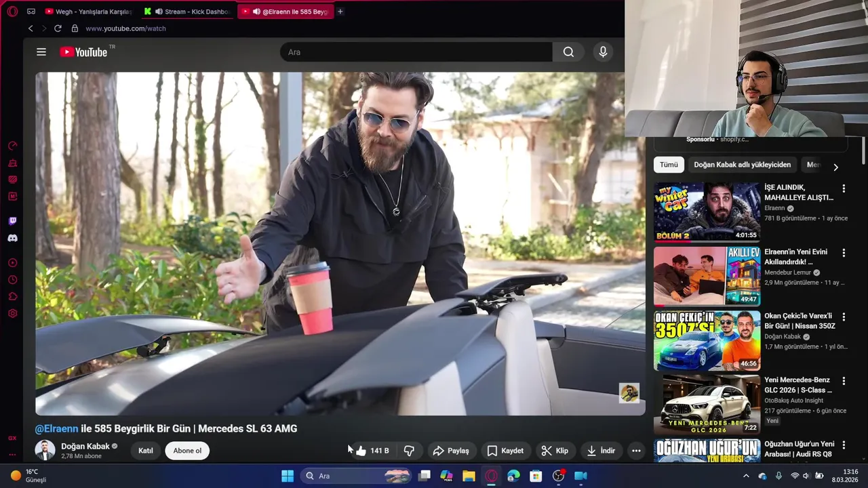
Task: Open options for Yeni Mercedes-Benz GLC video
Action: pyautogui.click(x=844, y=381)
